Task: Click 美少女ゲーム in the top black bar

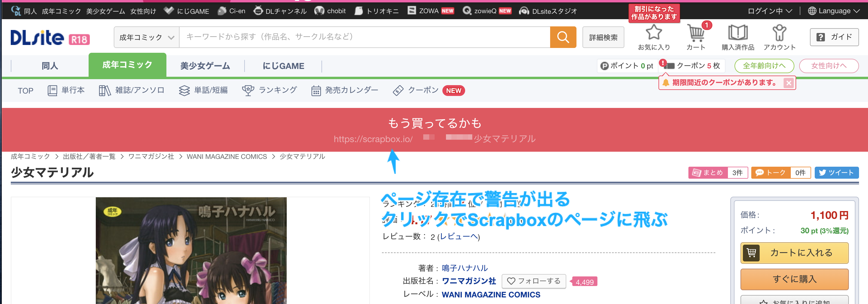Action: click(105, 11)
